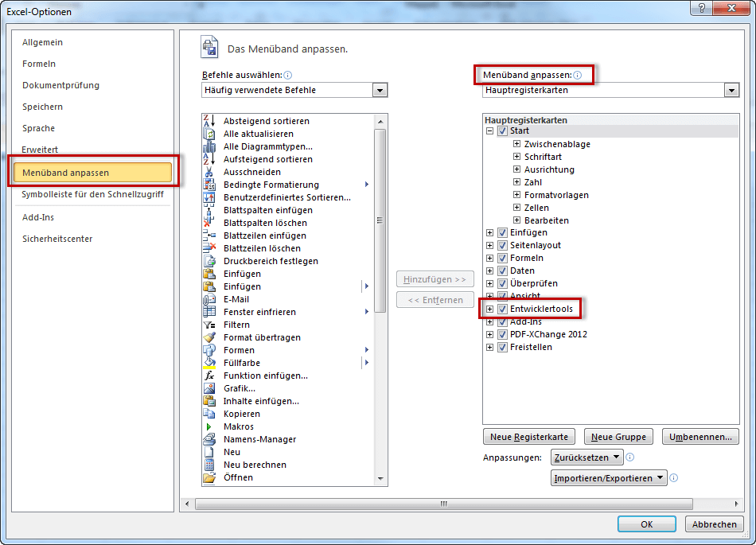Click the Makros play icon
Screen dimensions: 756x545
(209, 426)
